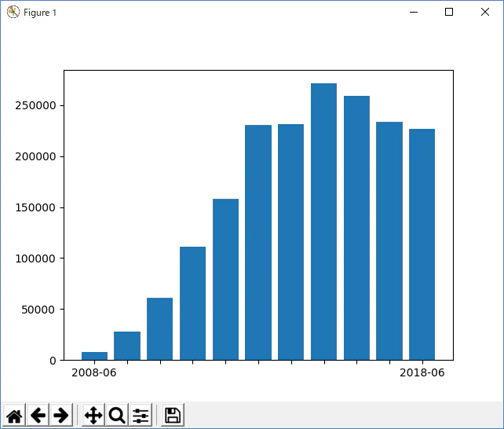This screenshot has width=504, height=429.
Task: Click the 150000 y-axis label
Action: (35, 207)
